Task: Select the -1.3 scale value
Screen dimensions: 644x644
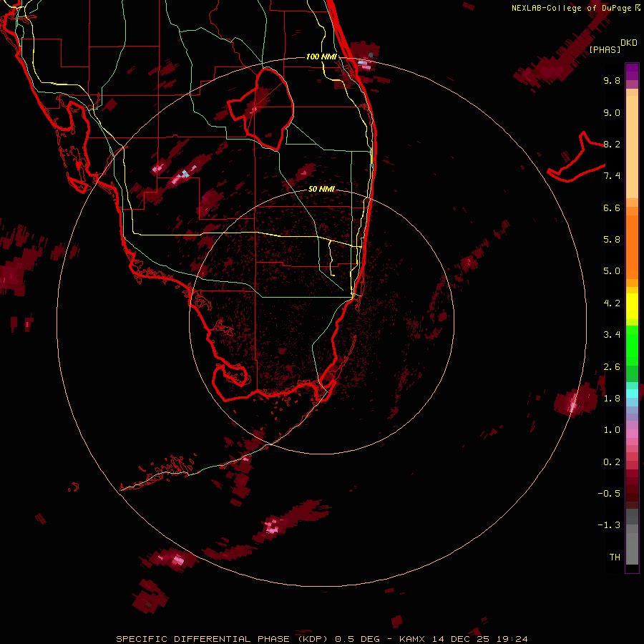Action: point(609,525)
